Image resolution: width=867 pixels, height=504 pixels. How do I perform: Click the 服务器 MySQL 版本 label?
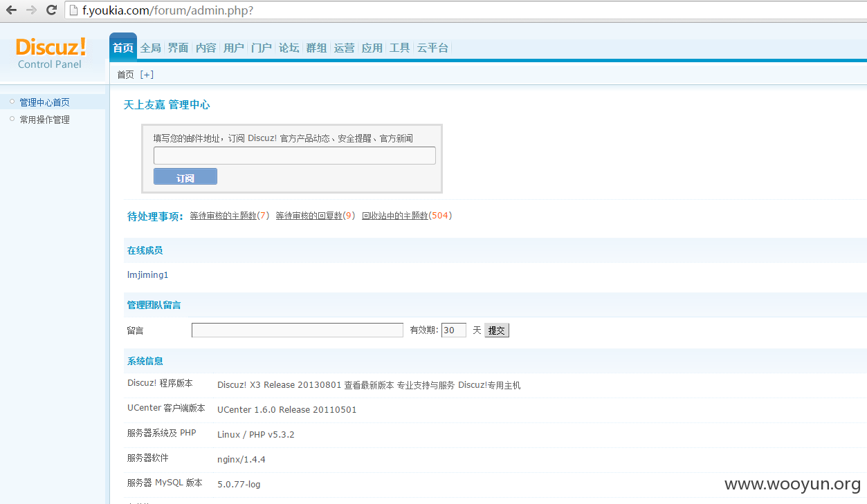(165, 483)
